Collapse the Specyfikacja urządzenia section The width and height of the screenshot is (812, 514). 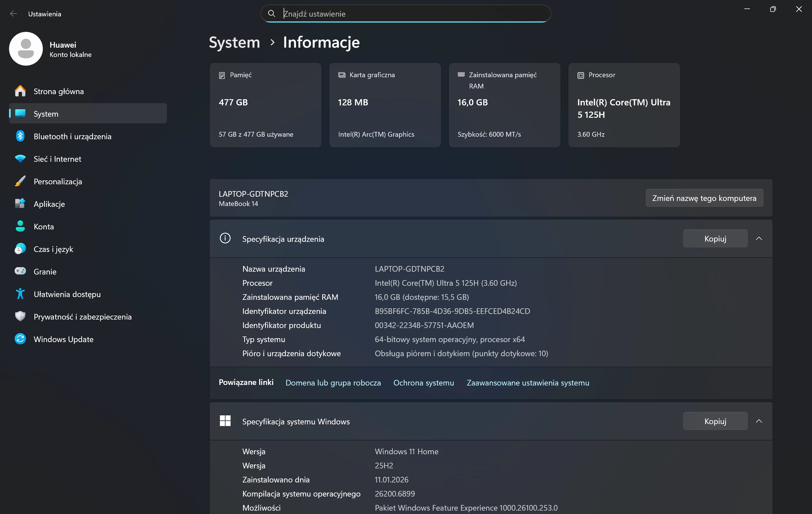point(759,238)
